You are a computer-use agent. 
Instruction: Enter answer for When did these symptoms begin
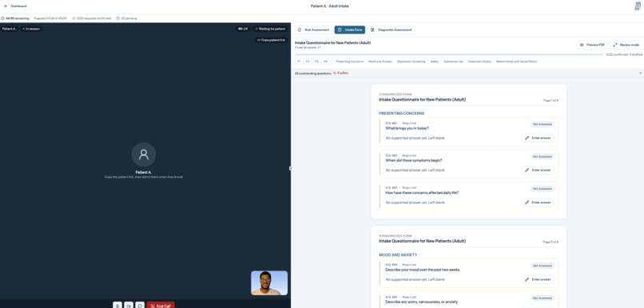pos(538,170)
